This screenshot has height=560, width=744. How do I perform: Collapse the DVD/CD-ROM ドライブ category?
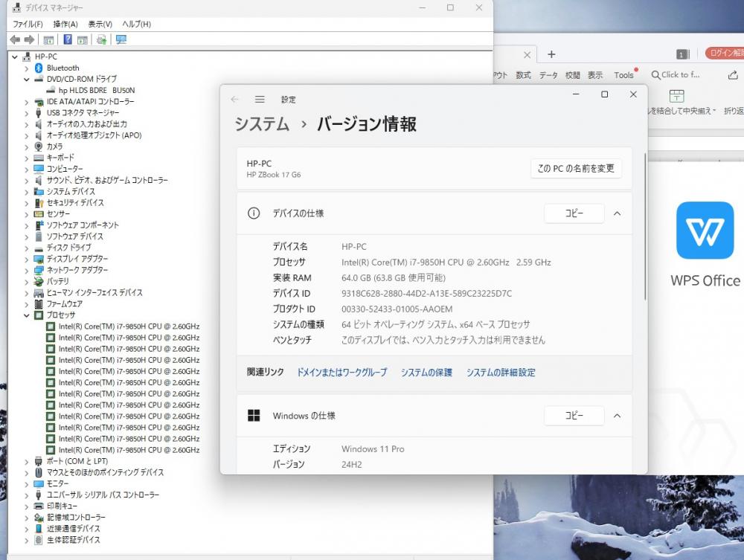click(27, 79)
